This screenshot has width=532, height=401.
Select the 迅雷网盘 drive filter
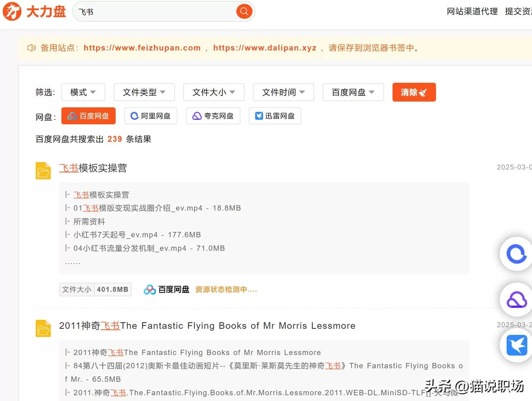(x=275, y=116)
